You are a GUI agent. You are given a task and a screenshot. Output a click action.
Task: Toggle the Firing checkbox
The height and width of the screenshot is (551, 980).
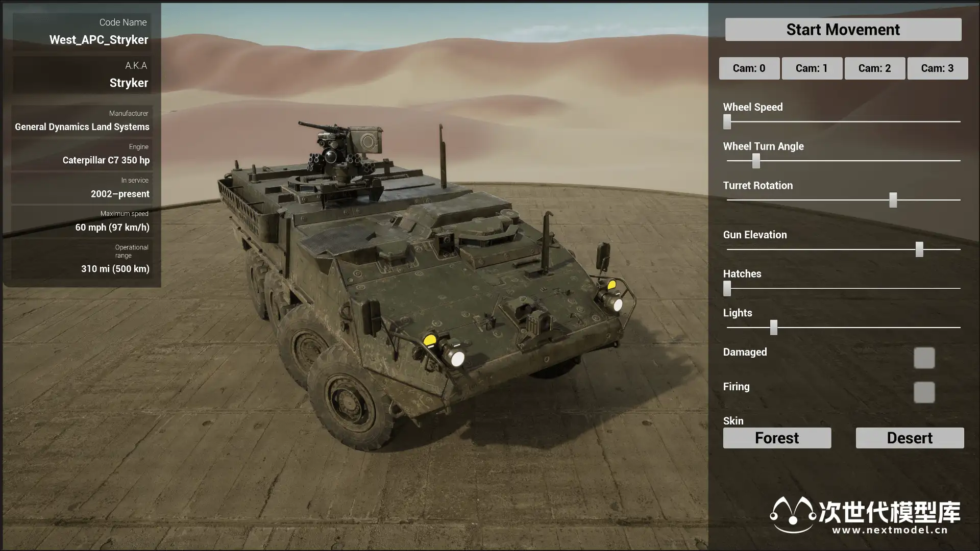click(x=924, y=392)
